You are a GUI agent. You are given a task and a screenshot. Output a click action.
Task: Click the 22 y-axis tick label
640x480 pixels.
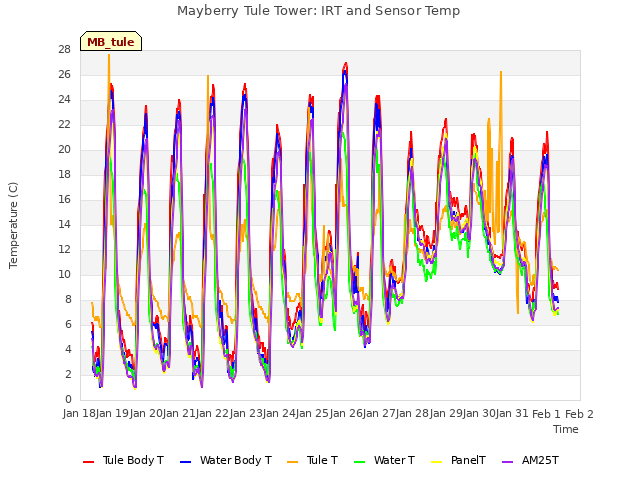click(64, 124)
